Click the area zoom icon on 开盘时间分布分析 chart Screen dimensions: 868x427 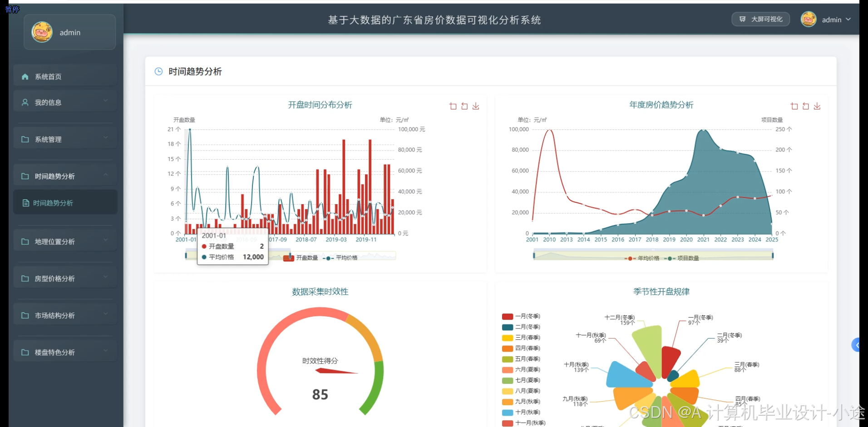[453, 106]
